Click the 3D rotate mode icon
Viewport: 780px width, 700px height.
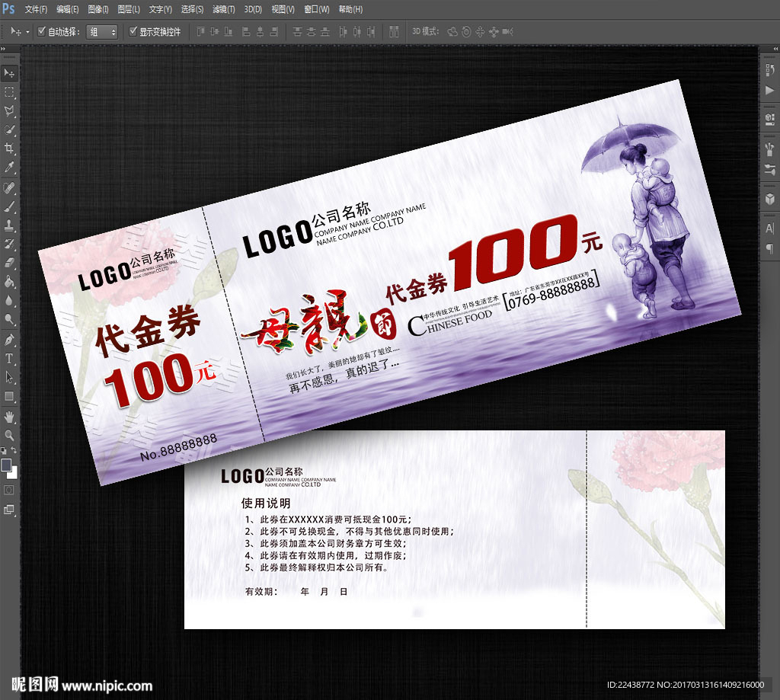(452, 32)
